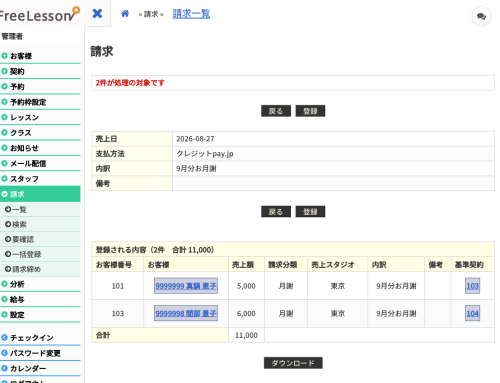Open customer link 9999998 in row 103

(186, 313)
